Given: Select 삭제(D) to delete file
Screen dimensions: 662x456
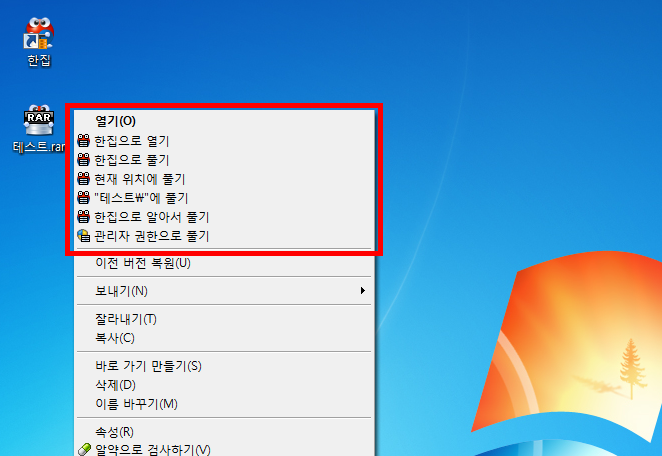Looking at the screenshot, I should click(224, 385).
